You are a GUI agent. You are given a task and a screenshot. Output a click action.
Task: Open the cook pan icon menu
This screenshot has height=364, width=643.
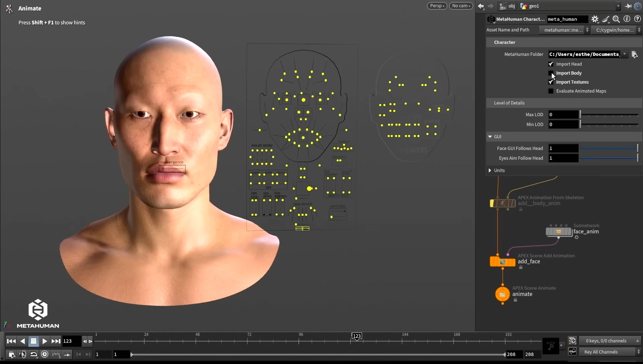pyautogui.click(x=605, y=19)
